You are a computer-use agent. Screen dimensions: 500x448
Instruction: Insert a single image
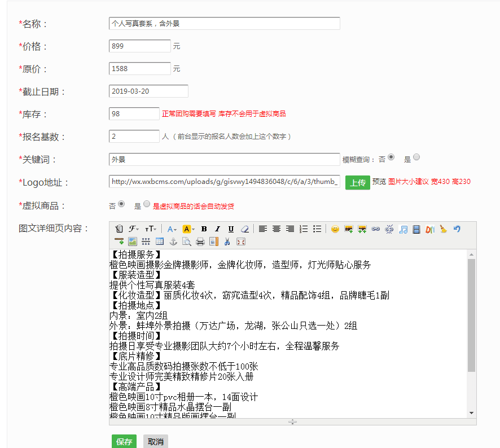pos(349,229)
